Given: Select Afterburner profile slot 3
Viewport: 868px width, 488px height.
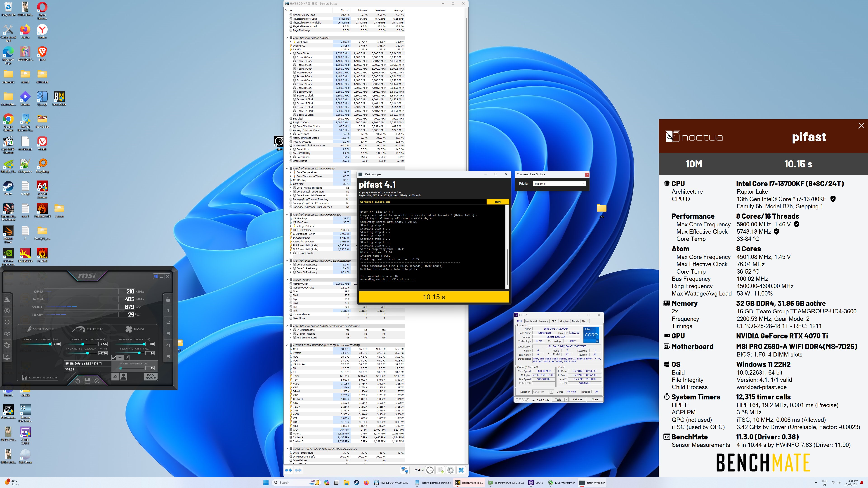Looking at the screenshot, I should [x=168, y=333].
